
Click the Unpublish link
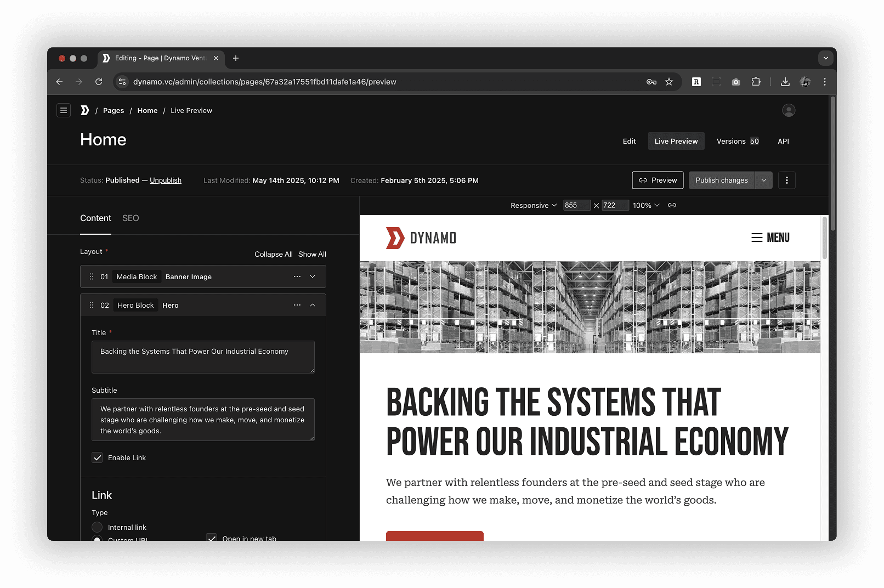[166, 180]
